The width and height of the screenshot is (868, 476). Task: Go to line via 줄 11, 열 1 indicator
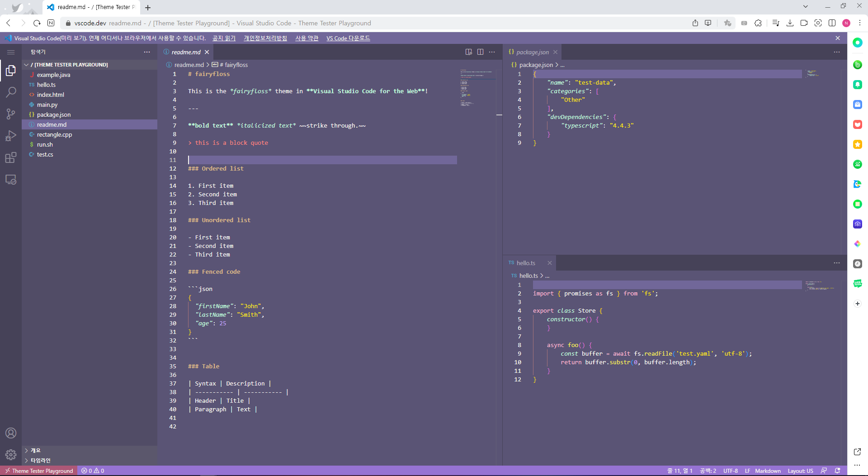(679, 471)
